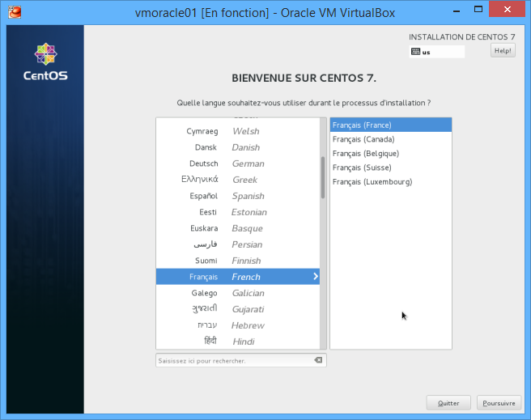Expand French language chevron arrow

click(316, 276)
